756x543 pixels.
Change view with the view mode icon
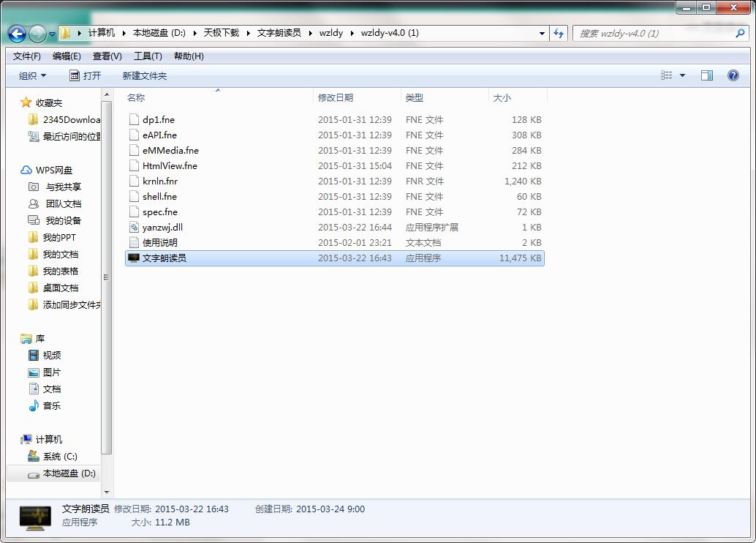666,75
